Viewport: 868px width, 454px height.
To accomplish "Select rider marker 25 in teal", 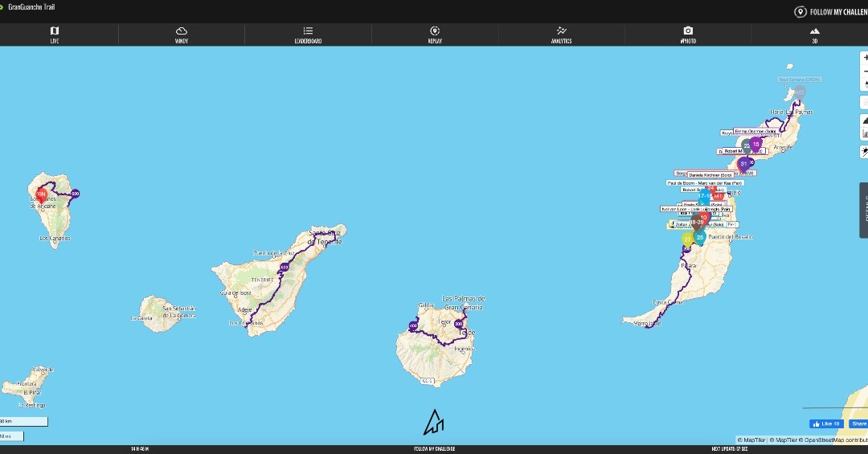I will (x=700, y=238).
